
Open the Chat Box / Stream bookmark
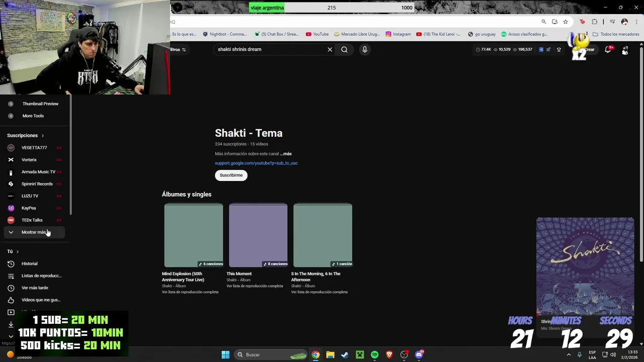click(x=276, y=34)
